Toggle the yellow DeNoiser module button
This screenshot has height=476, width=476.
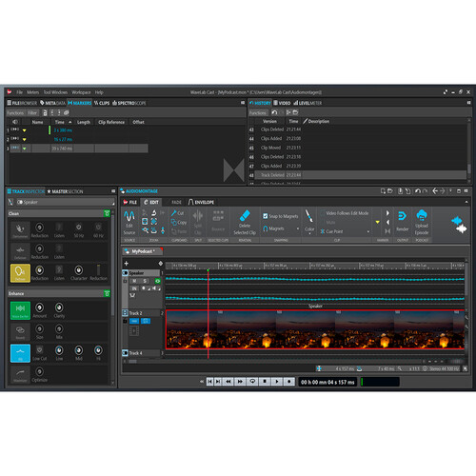[x=20, y=273]
